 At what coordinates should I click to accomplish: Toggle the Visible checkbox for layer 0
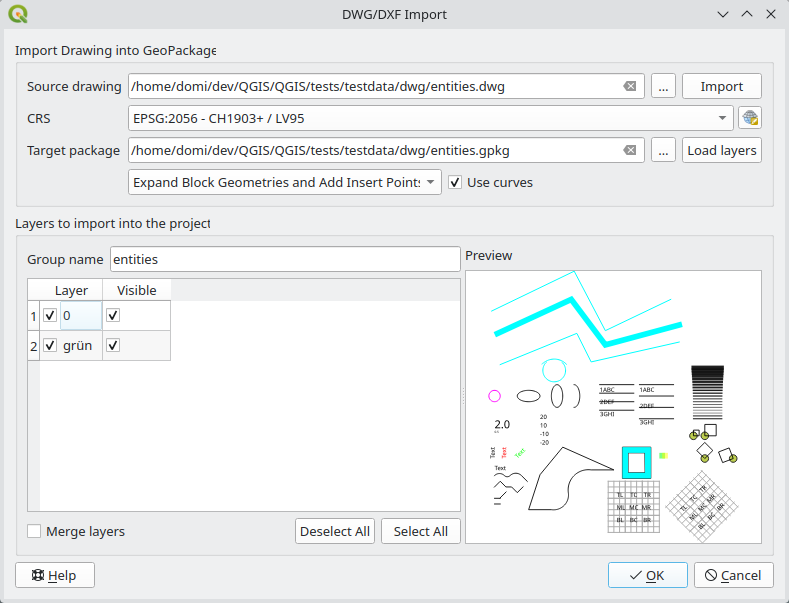(113, 315)
